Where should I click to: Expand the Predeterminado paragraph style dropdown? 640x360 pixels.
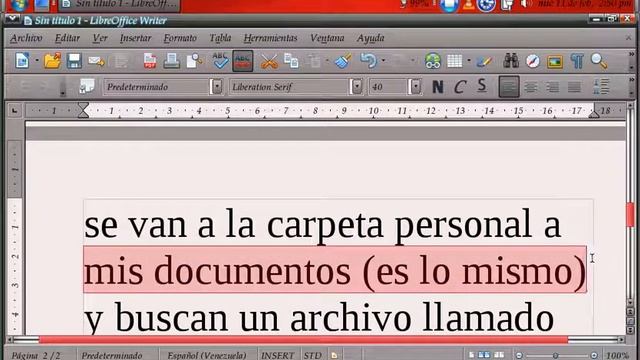(217, 87)
